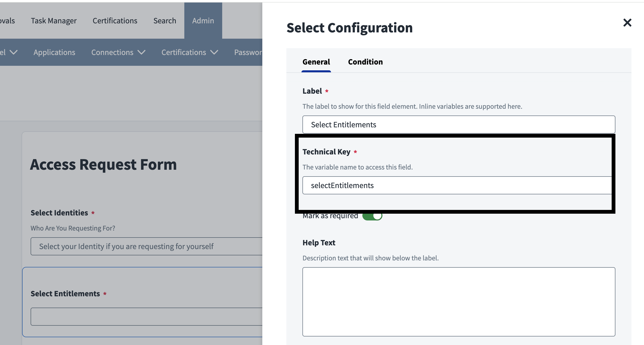Click the Search navigation item
The image size is (644, 345).
click(165, 21)
